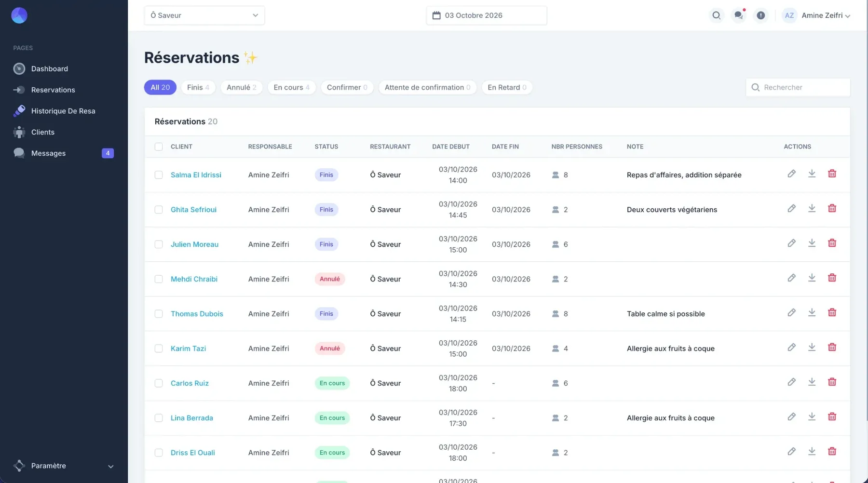Open the Ô Saveur restaurant dropdown
This screenshot has width=868, height=483.
coord(204,15)
